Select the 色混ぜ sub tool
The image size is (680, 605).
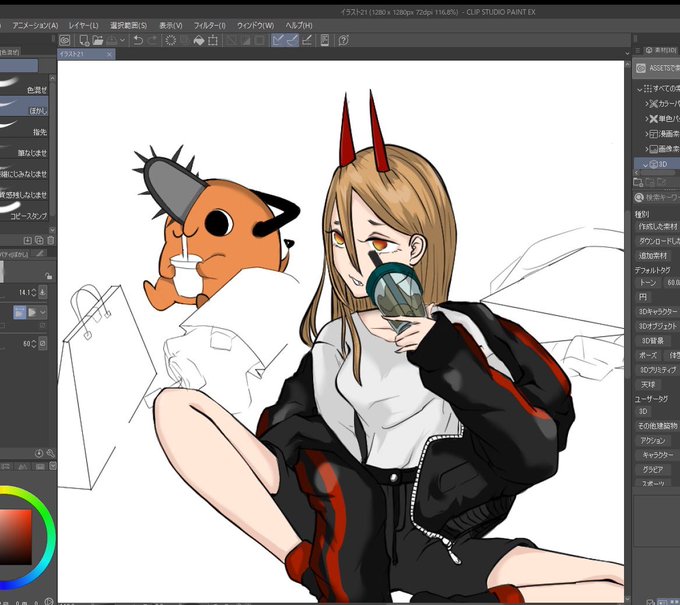click(x=24, y=85)
